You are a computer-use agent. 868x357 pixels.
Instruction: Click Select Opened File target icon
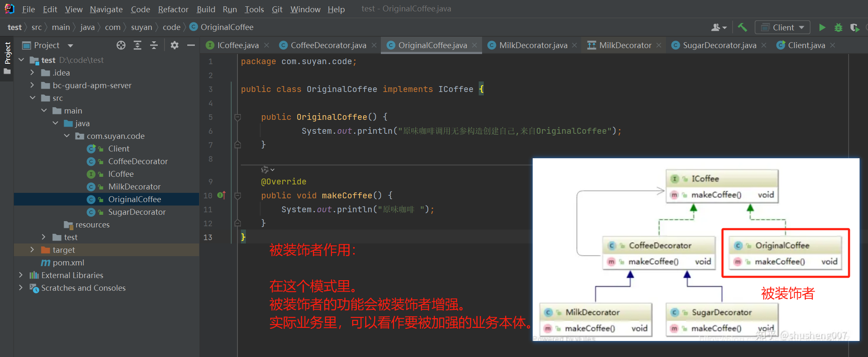pos(121,45)
